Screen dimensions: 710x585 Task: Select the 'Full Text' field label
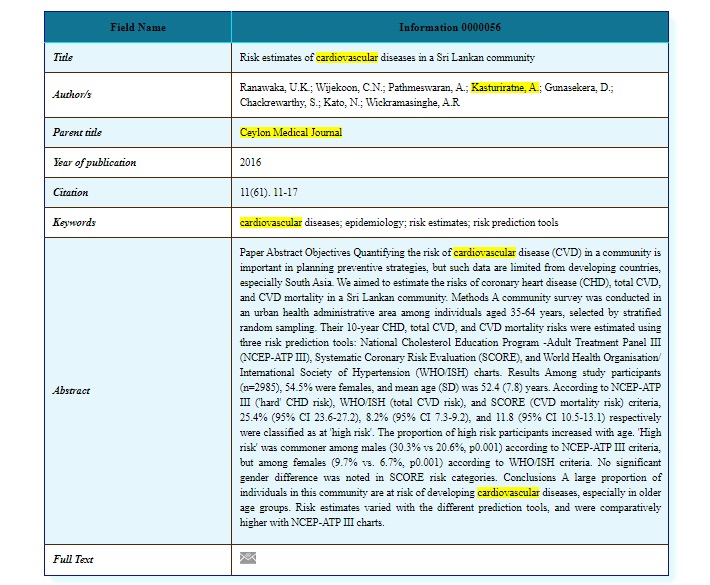(73, 559)
